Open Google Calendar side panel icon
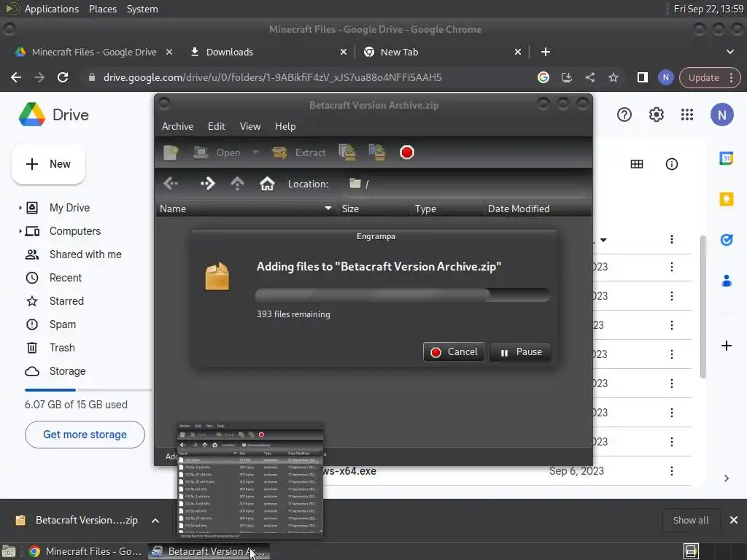Viewport: 747px width, 560px height. coord(726,158)
